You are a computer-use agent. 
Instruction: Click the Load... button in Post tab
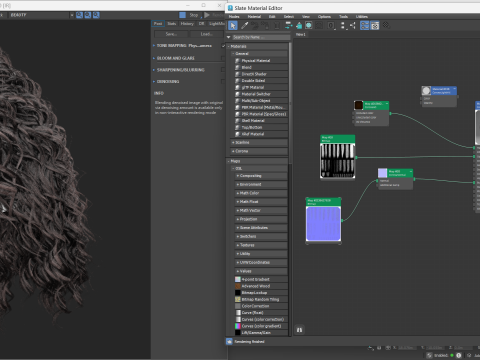point(206,34)
